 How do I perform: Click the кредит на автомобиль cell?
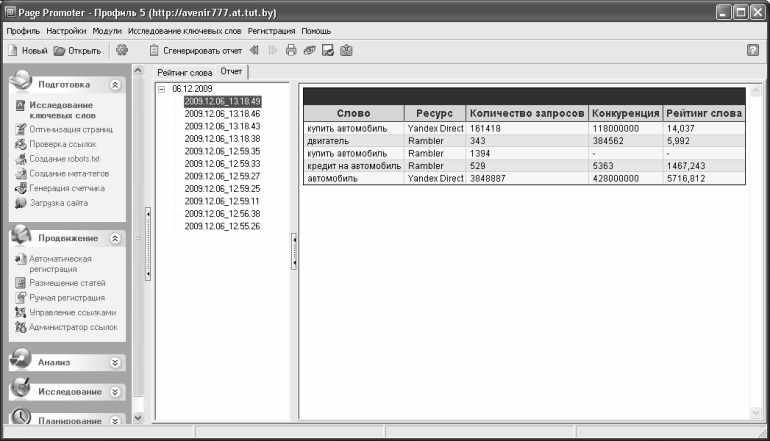(x=354, y=166)
